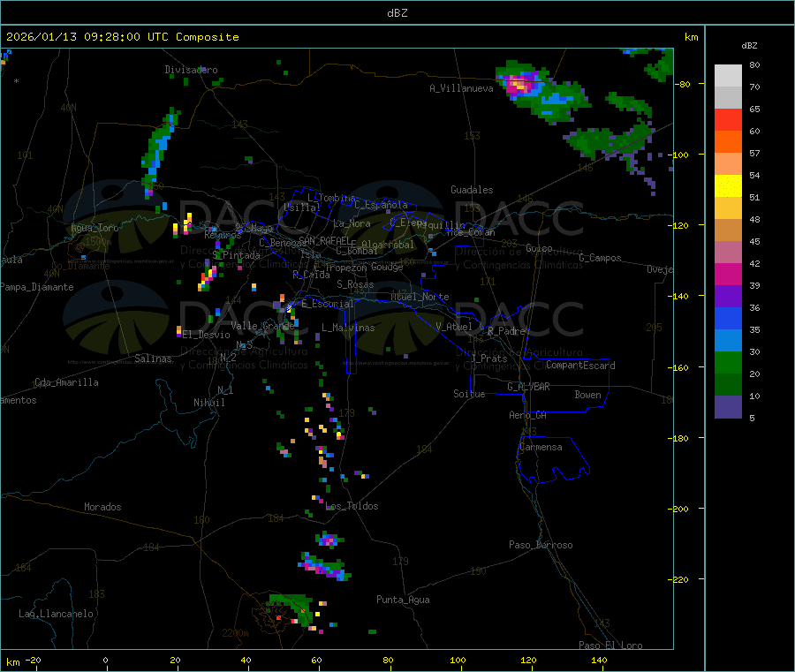Screen dimensions: 795x672
Task: Click the Salinas map label
Action: coord(153,359)
